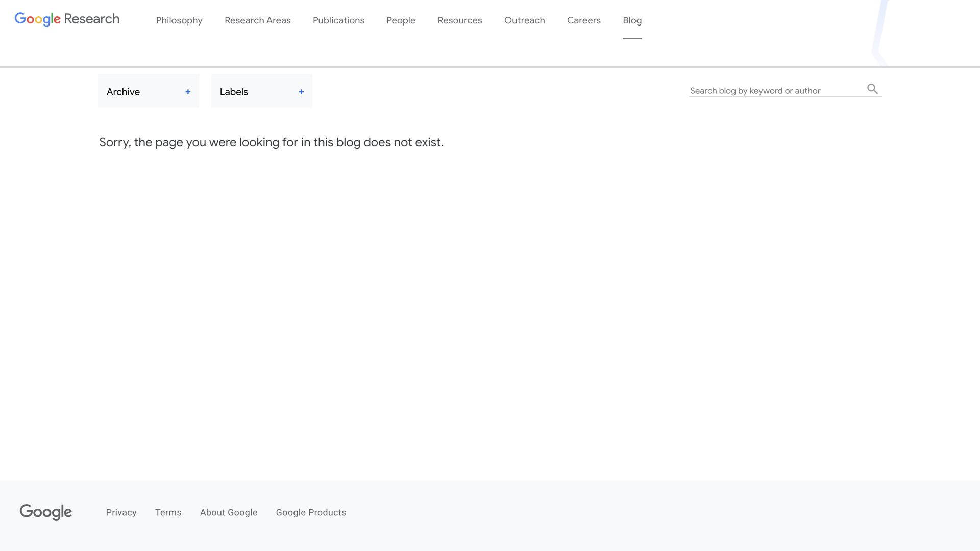The image size is (980, 551).
Task: Select the Blog tab
Action: coord(632,20)
